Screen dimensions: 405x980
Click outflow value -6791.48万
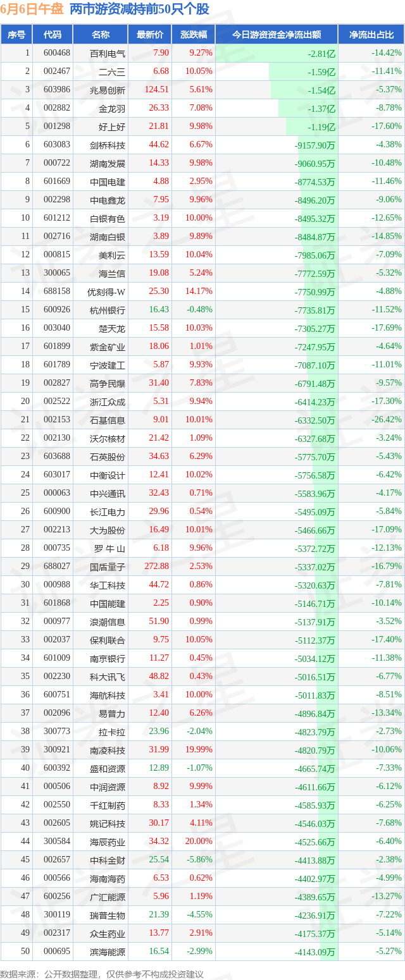pyautogui.click(x=315, y=384)
